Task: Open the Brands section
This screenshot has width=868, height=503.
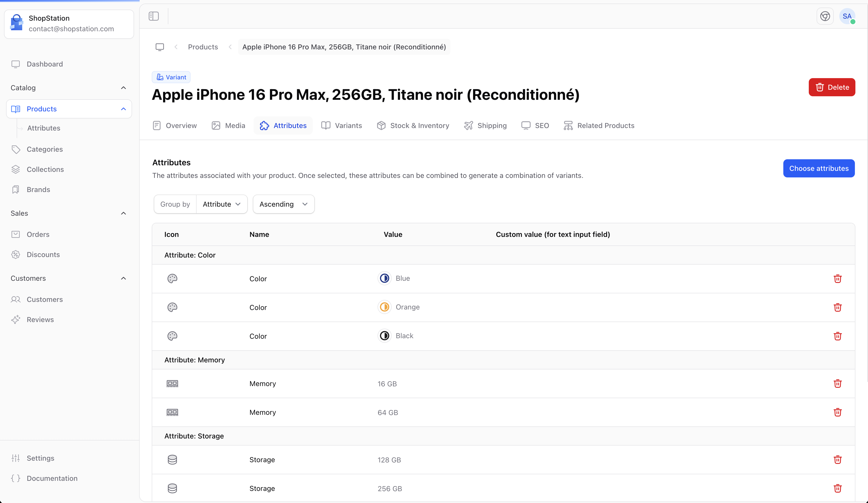Action: [39, 189]
